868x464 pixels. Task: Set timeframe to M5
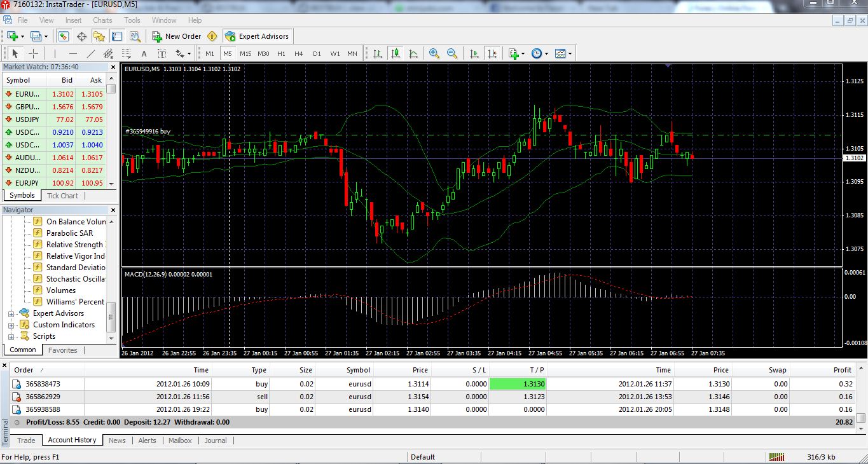click(228, 54)
